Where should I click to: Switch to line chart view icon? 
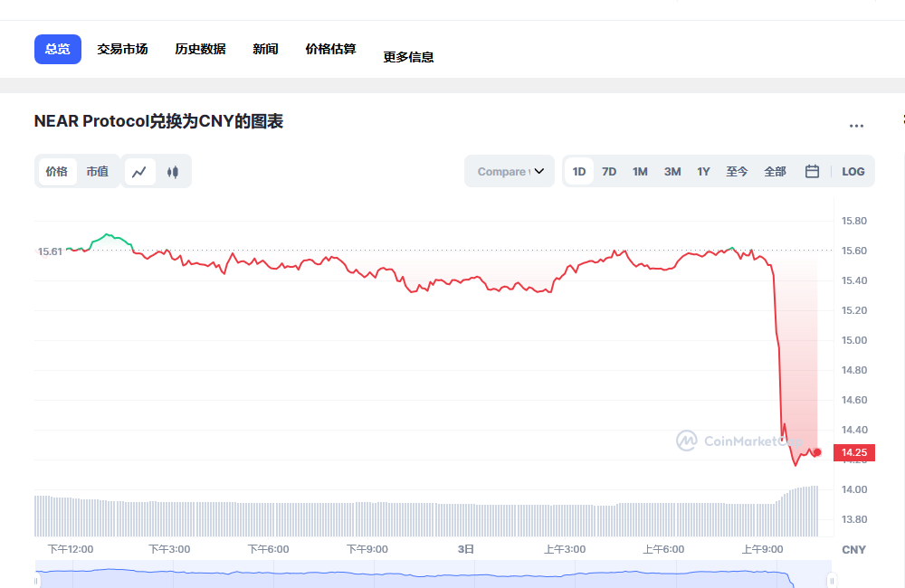(x=139, y=171)
